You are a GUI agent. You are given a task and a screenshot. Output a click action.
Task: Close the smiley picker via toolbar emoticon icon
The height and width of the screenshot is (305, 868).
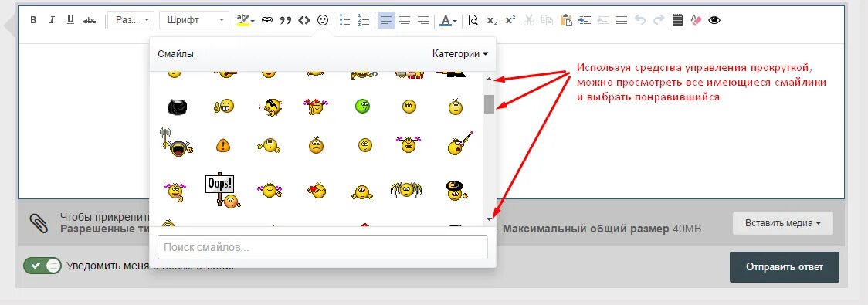(x=323, y=21)
